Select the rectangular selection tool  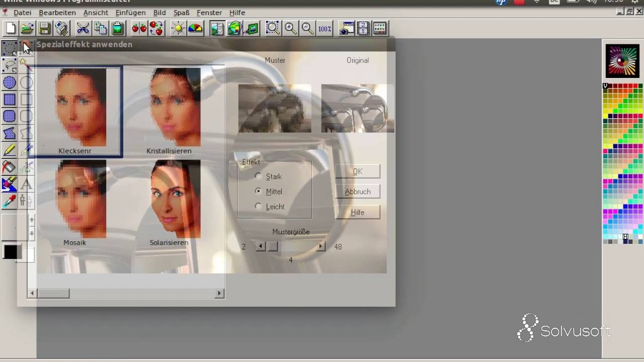pyautogui.click(x=10, y=48)
